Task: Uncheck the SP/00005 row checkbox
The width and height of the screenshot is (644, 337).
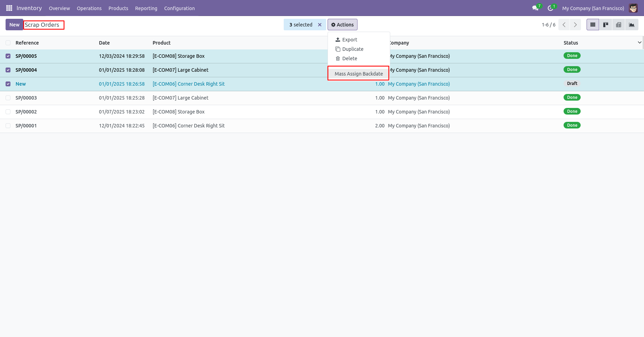Action: (x=8, y=56)
